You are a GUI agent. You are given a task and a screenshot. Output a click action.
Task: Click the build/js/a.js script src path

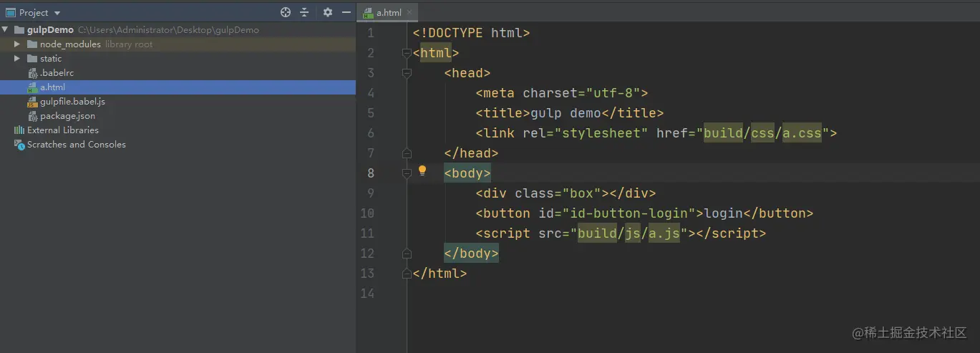click(629, 233)
